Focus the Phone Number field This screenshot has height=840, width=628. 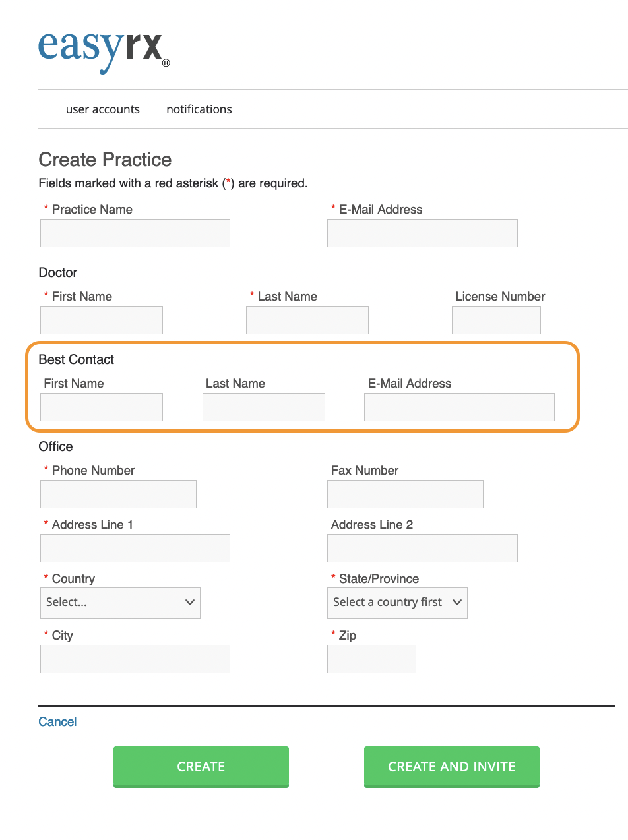(119, 495)
